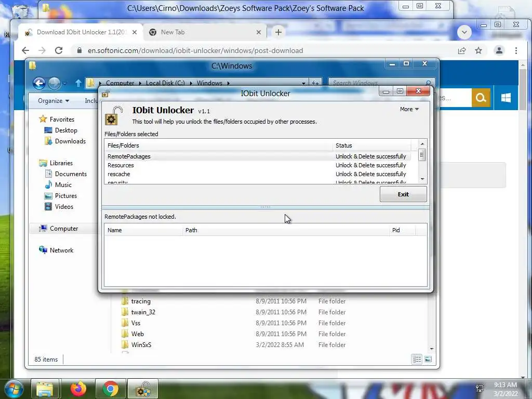Select Network in the navigation pane
Screen dimensions: 532x399
pyautogui.click(x=61, y=250)
